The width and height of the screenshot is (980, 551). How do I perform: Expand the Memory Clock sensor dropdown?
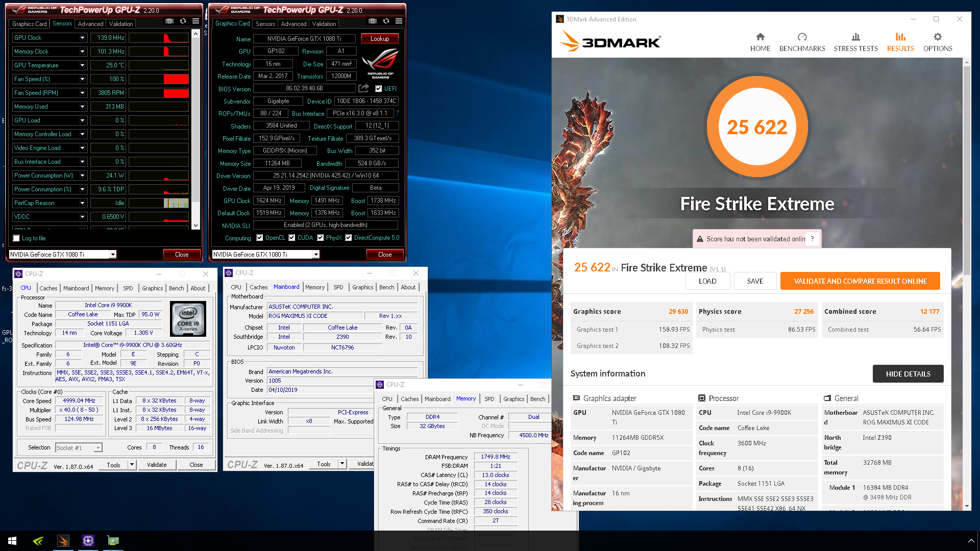click(x=82, y=52)
